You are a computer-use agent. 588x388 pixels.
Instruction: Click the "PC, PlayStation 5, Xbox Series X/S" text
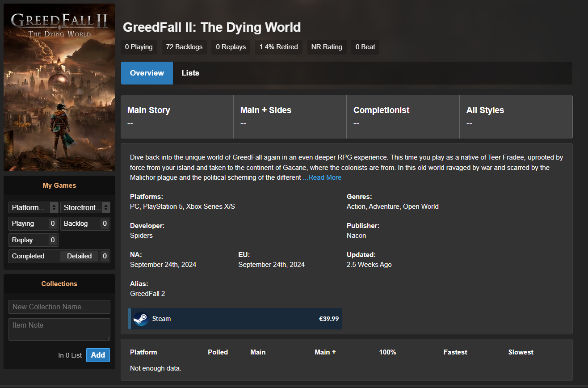(182, 207)
